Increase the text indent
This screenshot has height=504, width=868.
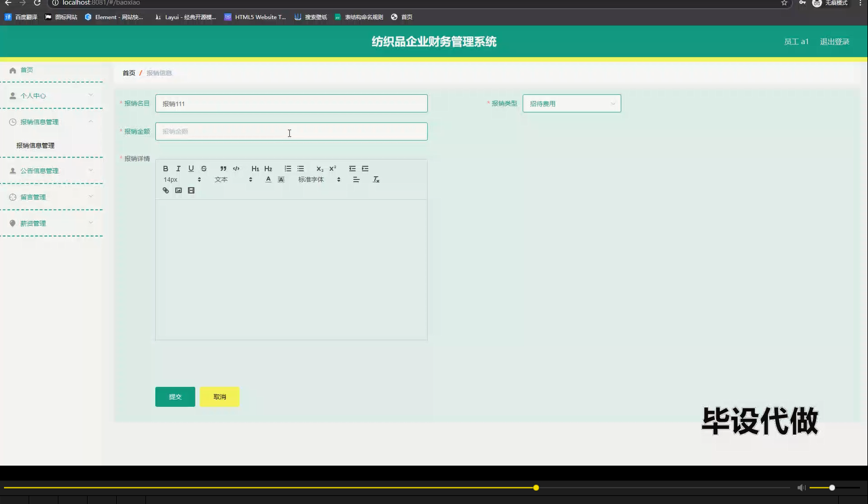pos(365,168)
